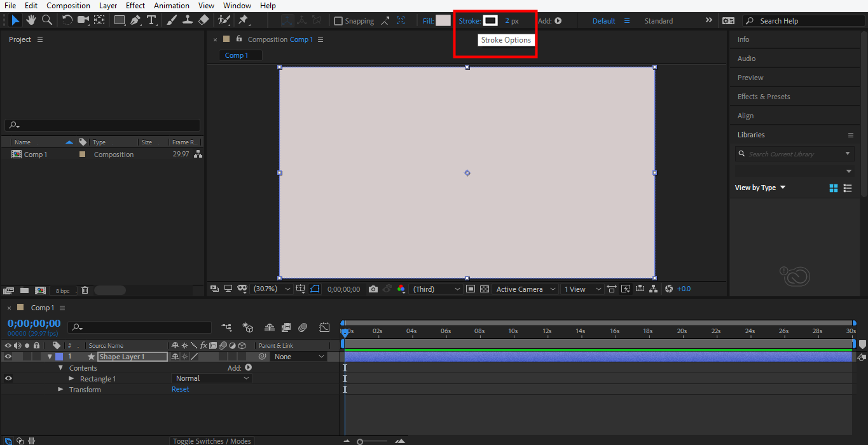Choose the Horizontal Type tool
Screen dimensions: 868x445
pyautogui.click(x=151, y=20)
